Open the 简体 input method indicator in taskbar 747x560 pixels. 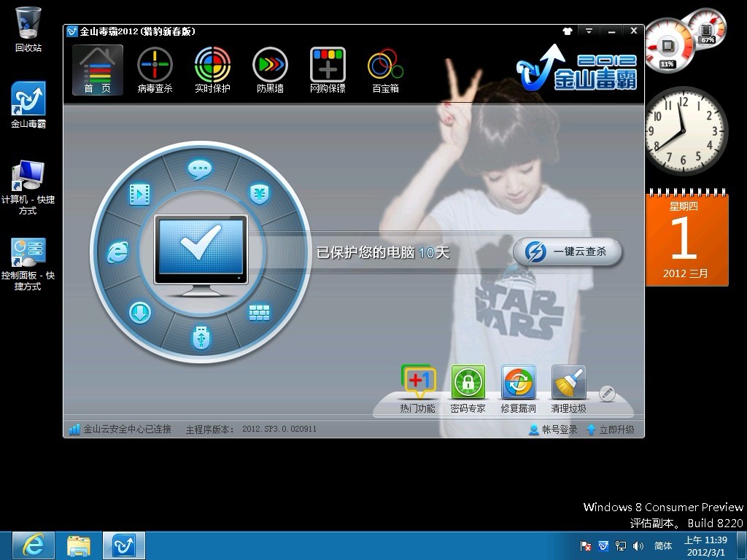[x=663, y=545]
